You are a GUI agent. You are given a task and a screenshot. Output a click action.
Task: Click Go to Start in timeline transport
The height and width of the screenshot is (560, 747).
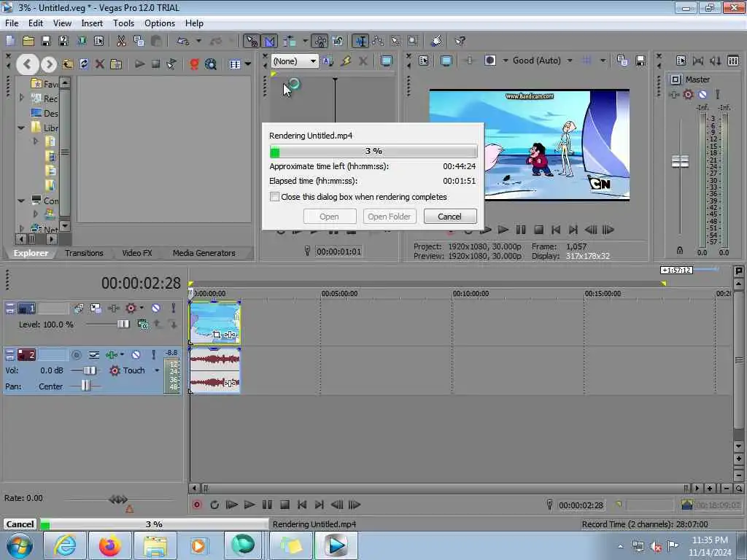[302, 505]
